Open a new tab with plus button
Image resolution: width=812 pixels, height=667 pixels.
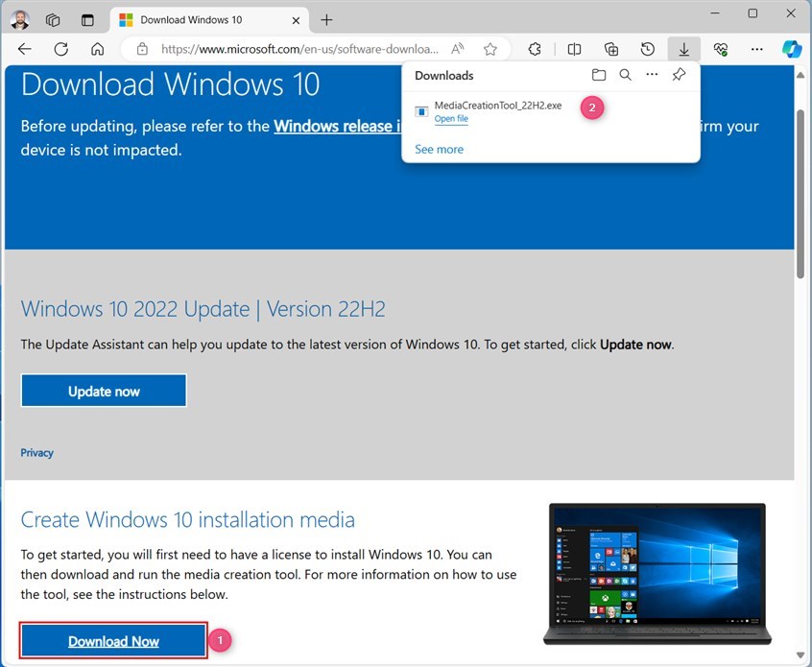point(326,20)
